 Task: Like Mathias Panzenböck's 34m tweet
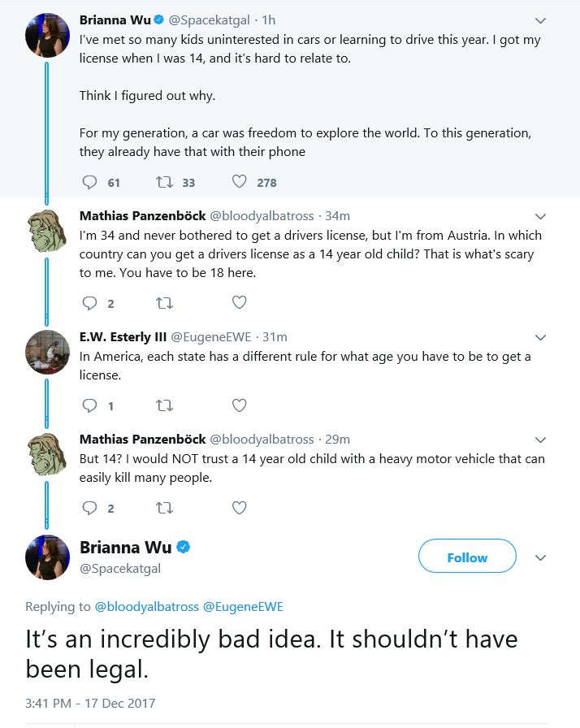tap(240, 303)
